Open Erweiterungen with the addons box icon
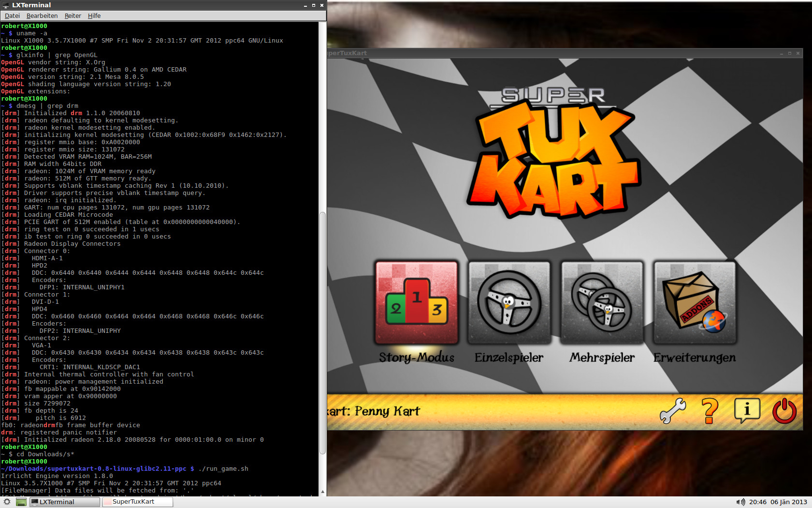Viewport: 812px width, 508px height. 695,302
